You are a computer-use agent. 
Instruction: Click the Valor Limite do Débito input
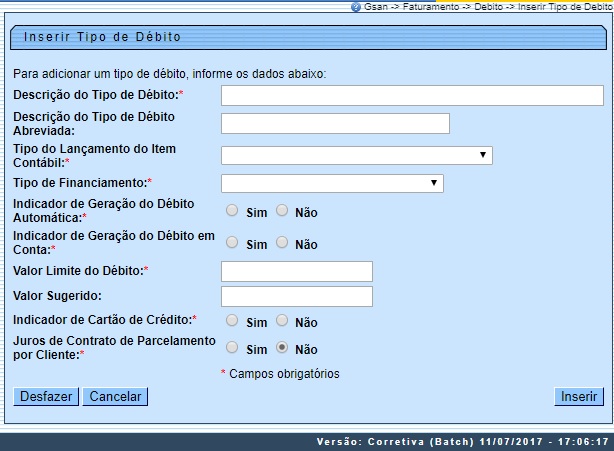pos(296,271)
